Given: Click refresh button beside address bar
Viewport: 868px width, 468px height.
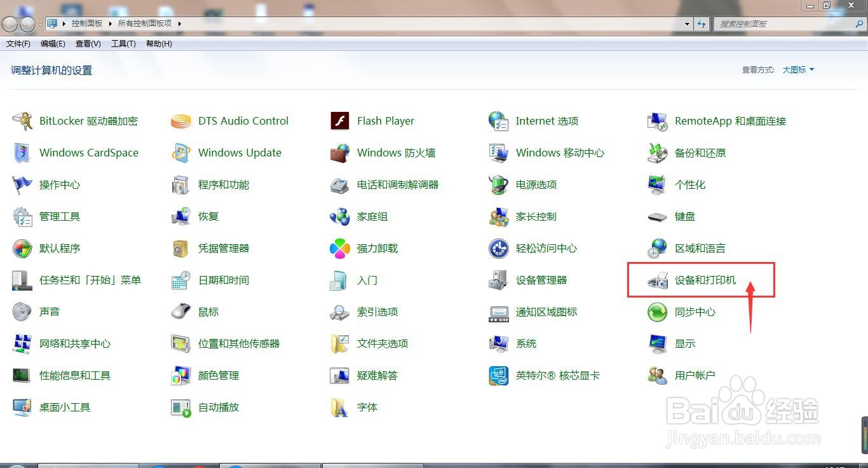Looking at the screenshot, I should pos(702,24).
